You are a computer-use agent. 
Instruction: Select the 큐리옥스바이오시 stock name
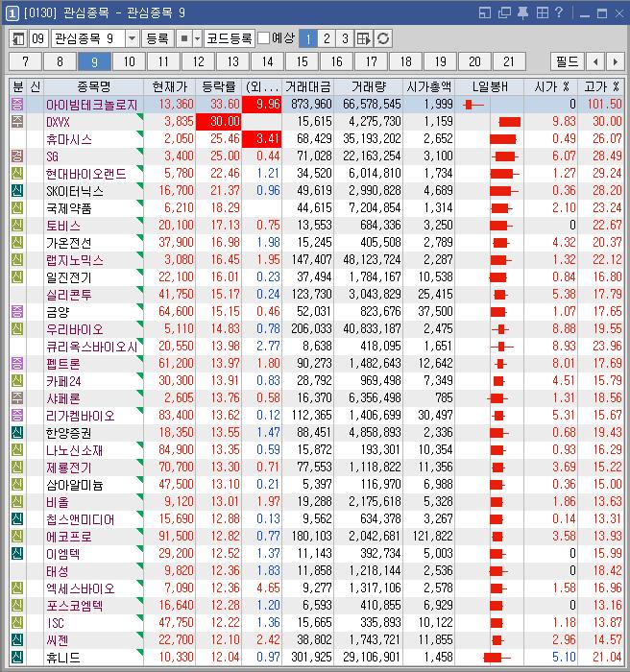click(x=92, y=347)
